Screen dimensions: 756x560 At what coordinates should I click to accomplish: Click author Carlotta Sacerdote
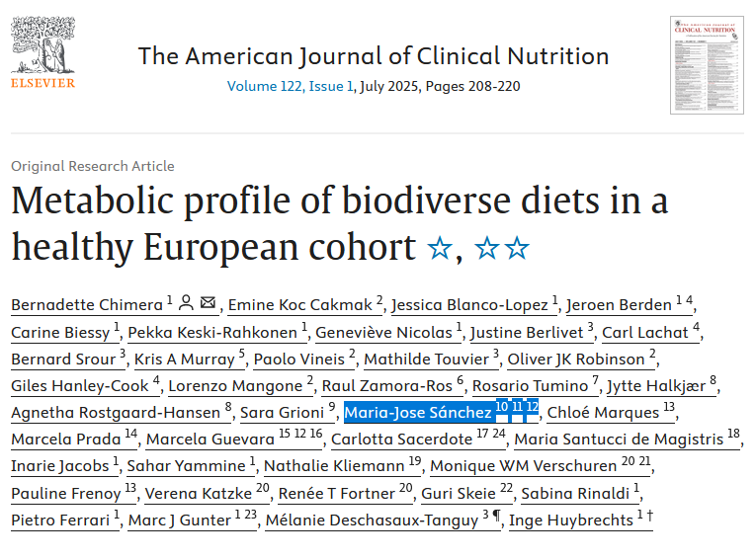point(402,439)
